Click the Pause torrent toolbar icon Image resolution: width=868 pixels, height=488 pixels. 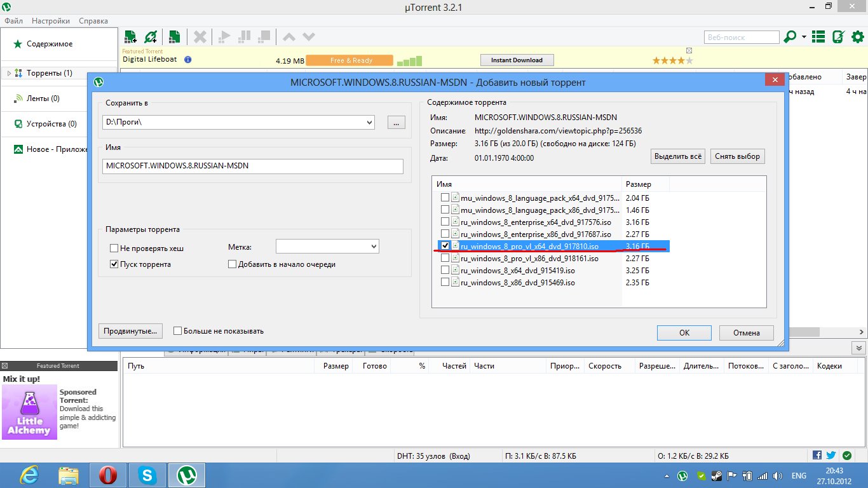pyautogui.click(x=245, y=37)
